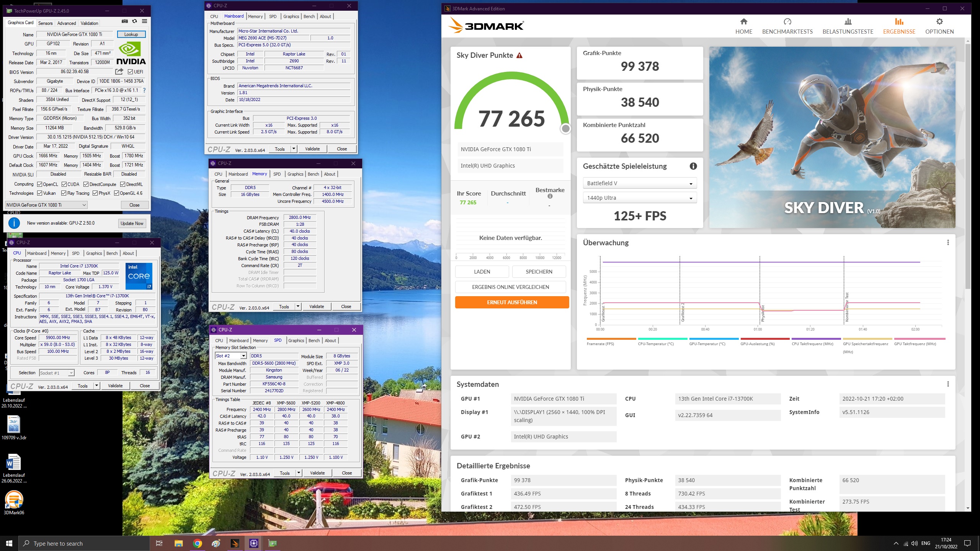This screenshot has height=551, width=980.
Task: Click the Windows taskbar search box
Action: [84, 543]
